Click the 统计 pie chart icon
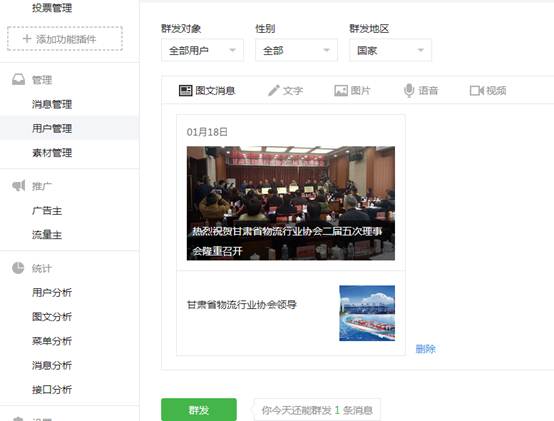Viewport: 554px width, 421px height. (18, 268)
